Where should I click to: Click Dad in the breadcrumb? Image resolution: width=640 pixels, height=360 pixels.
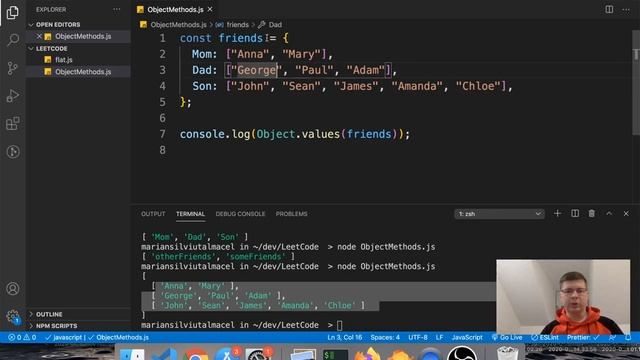(275, 24)
